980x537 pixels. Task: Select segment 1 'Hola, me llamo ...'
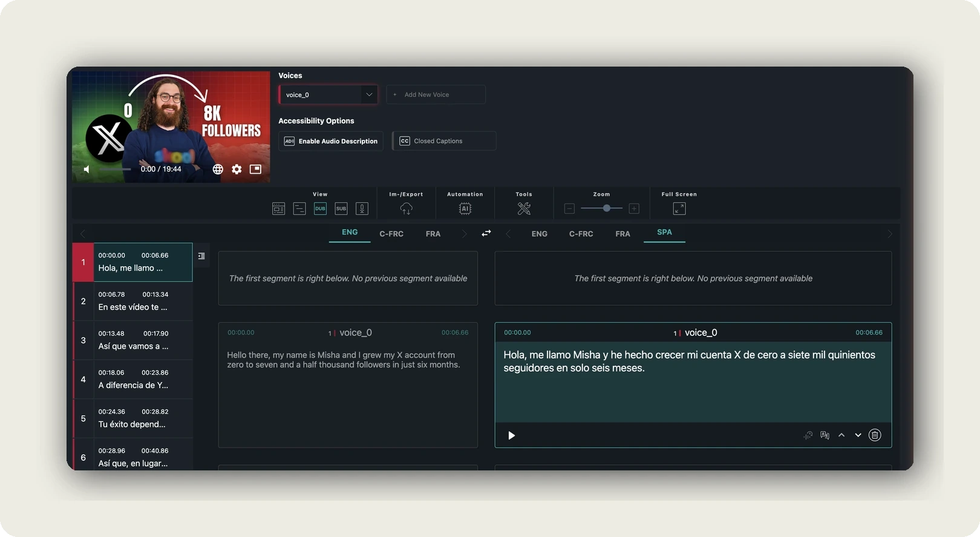pos(132,262)
